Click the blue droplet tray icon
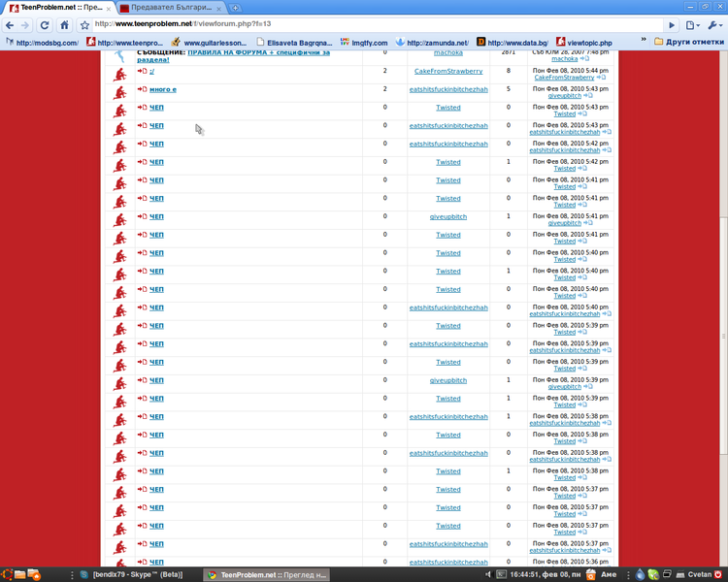 641,574
